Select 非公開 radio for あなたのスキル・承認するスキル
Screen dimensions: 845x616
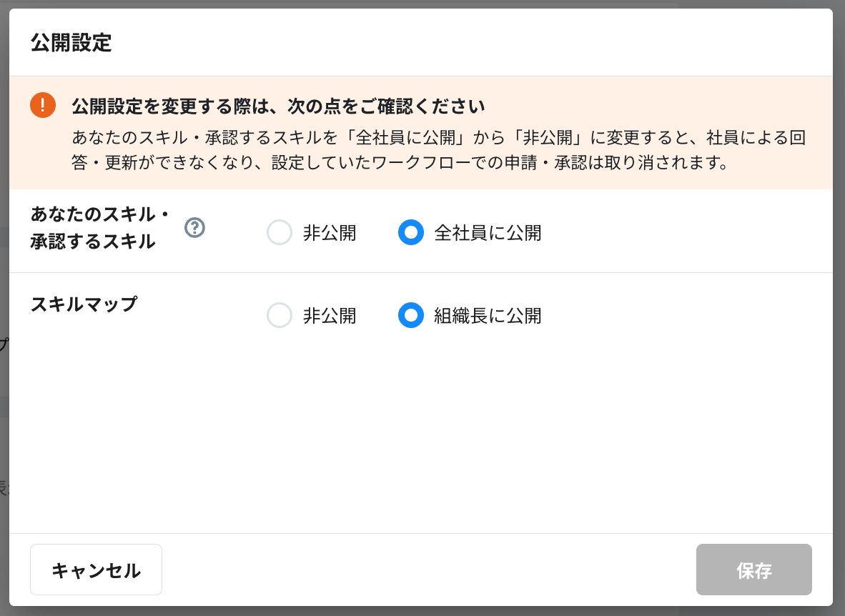[x=280, y=232]
